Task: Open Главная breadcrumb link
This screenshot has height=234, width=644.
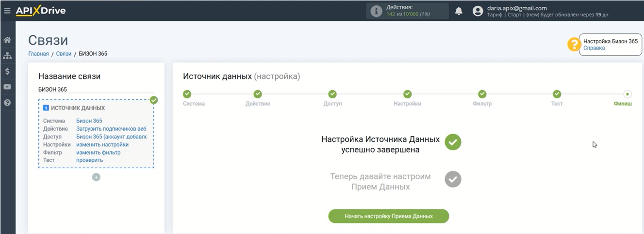Action: pos(38,54)
